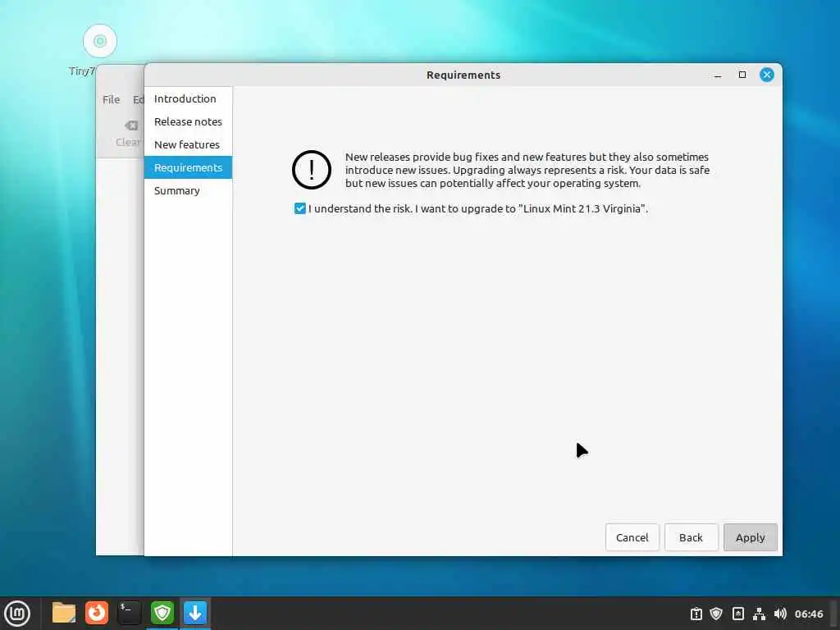The width and height of the screenshot is (840, 630).
Task: Open the Introduction page in sidebar
Action: (188, 98)
